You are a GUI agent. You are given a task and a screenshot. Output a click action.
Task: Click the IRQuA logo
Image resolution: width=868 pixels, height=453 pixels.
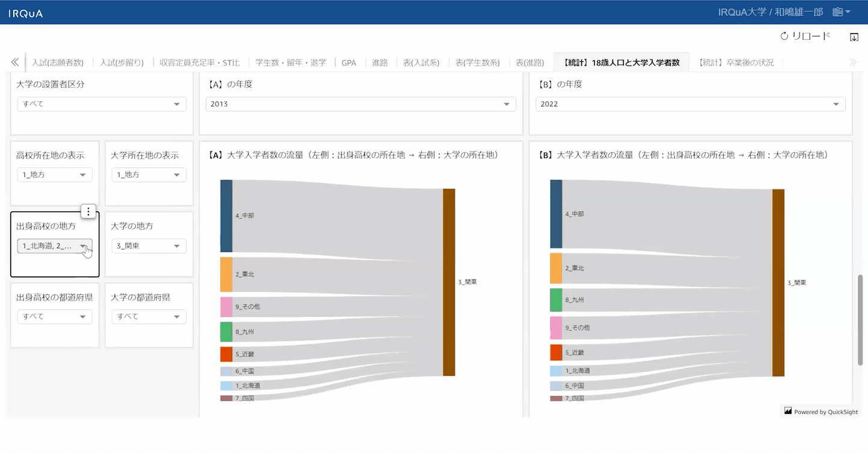pyautogui.click(x=25, y=13)
